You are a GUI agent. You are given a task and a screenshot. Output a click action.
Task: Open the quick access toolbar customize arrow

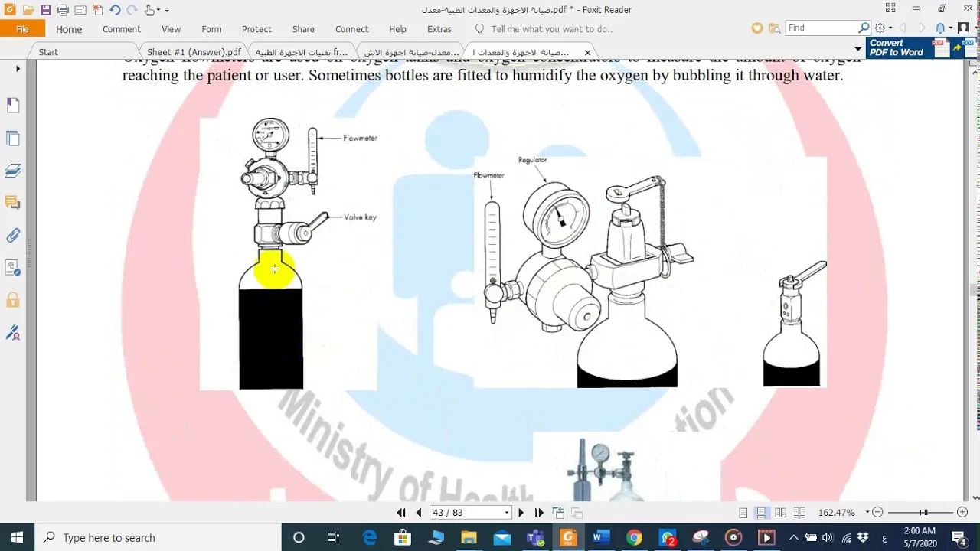click(167, 10)
